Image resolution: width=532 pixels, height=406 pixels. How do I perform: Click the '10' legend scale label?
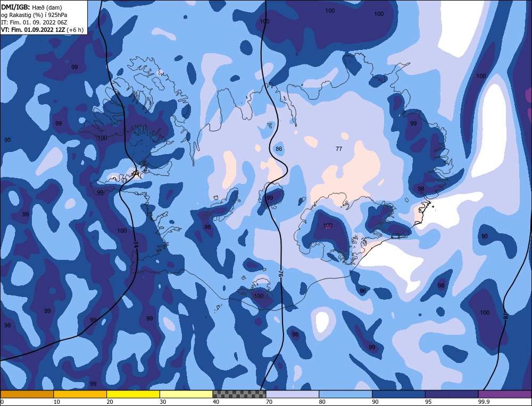tap(57, 402)
